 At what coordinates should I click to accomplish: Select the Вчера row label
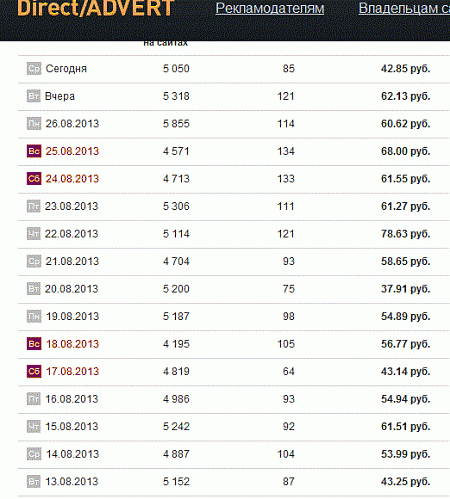tap(60, 96)
